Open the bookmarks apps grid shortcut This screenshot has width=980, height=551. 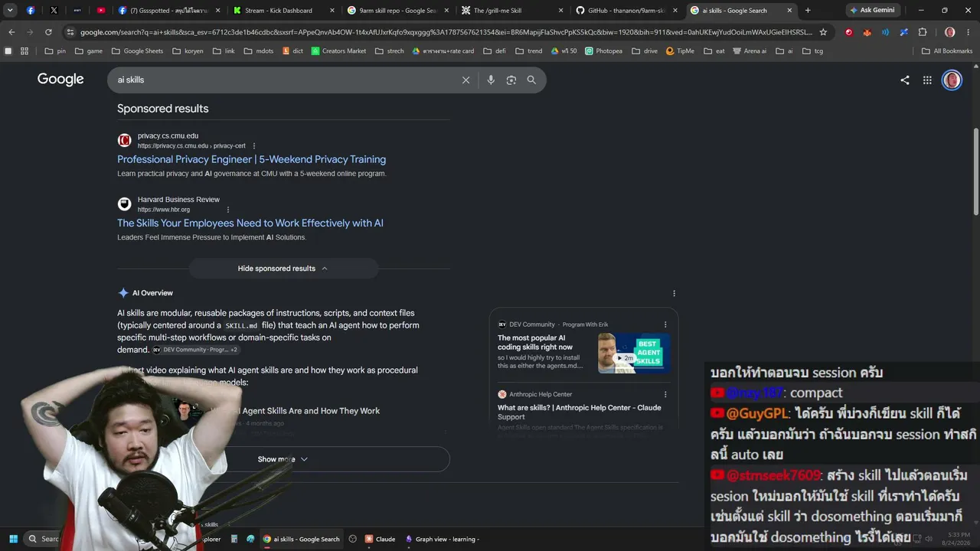coord(24,51)
